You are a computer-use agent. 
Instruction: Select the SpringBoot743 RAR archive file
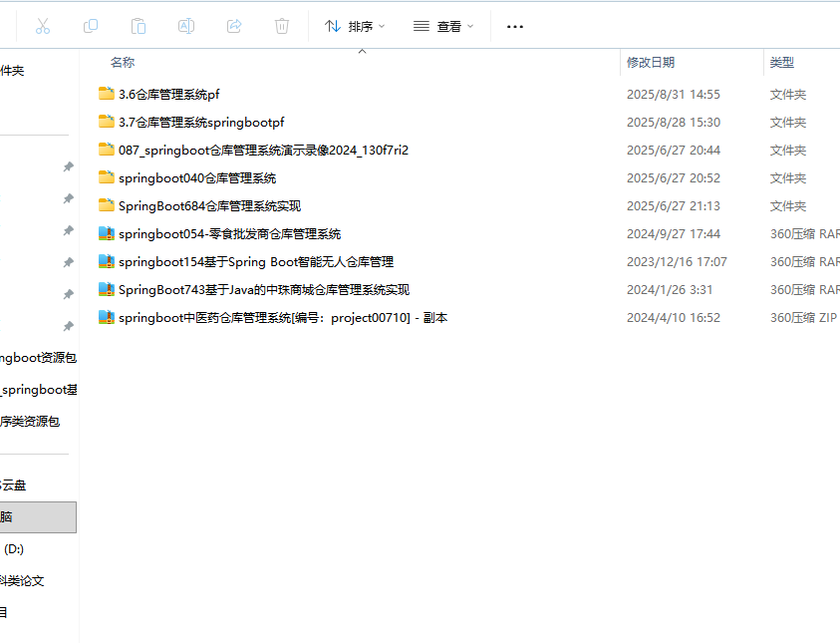tap(264, 290)
